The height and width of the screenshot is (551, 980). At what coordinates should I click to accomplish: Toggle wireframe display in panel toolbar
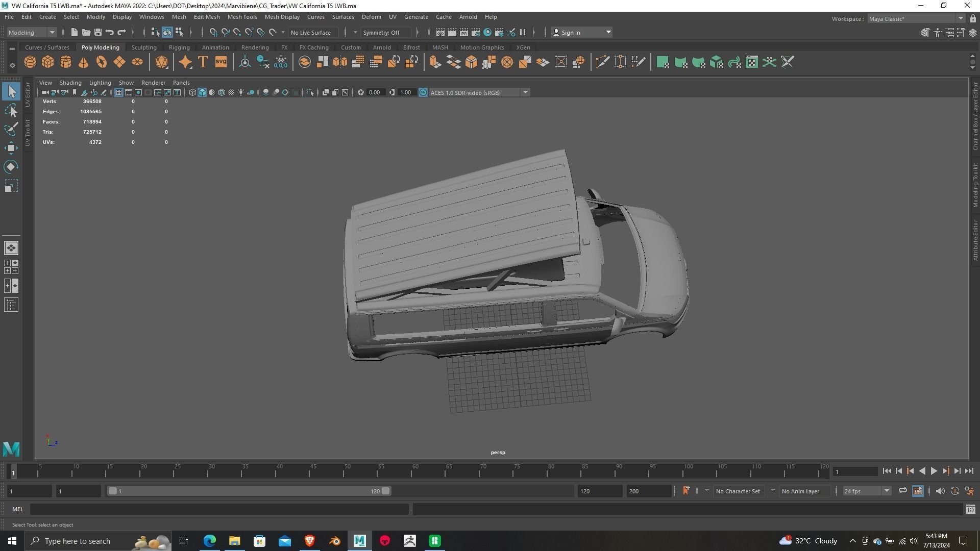192,92
